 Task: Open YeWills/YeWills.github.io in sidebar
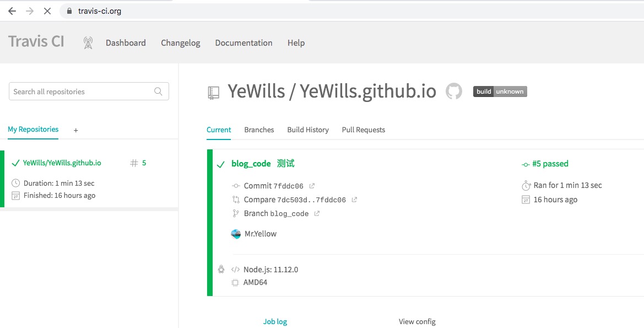tap(62, 163)
